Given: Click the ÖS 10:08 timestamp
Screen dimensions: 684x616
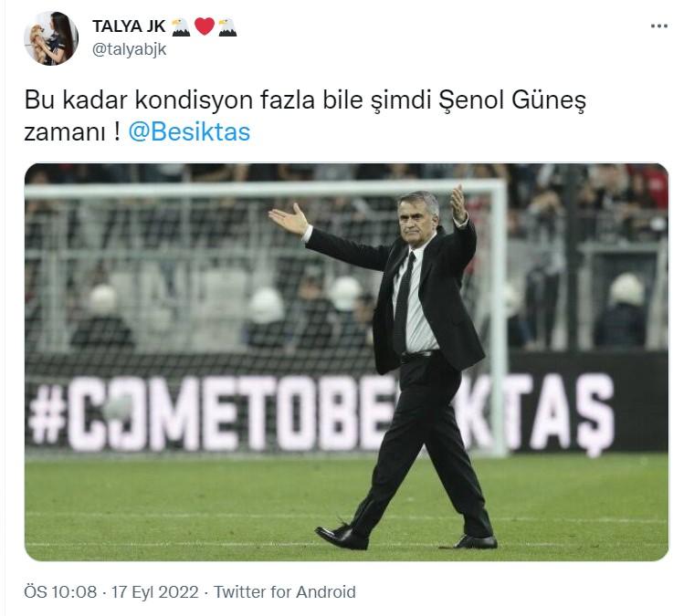Looking at the screenshot, I should click(x=60, y=592).
